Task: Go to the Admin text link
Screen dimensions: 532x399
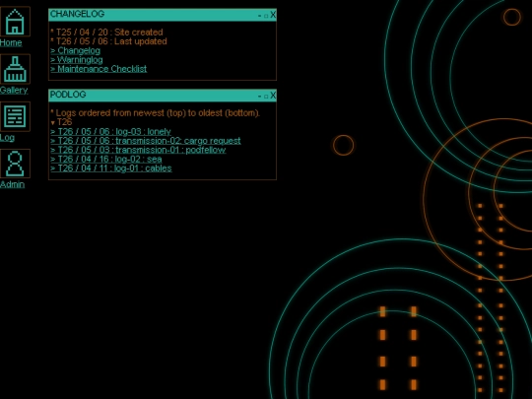Action: pyautogui.click(x=12, y=184)
